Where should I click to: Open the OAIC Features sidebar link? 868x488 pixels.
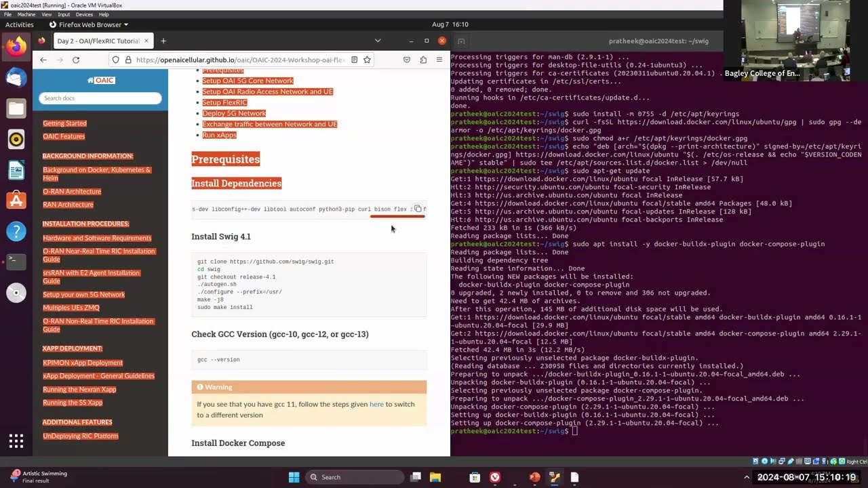click(x=64, y=136)
